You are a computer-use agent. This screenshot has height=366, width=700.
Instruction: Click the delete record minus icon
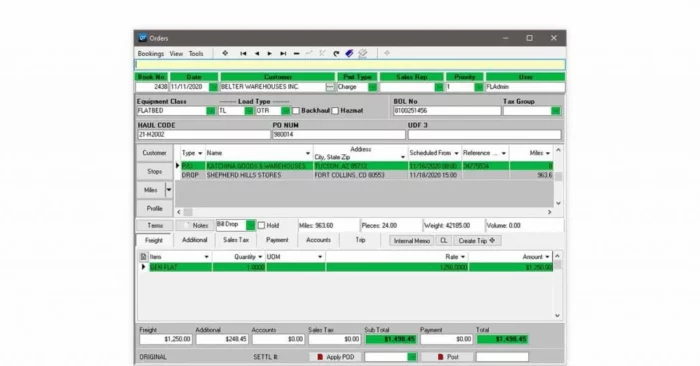point(296,54)
